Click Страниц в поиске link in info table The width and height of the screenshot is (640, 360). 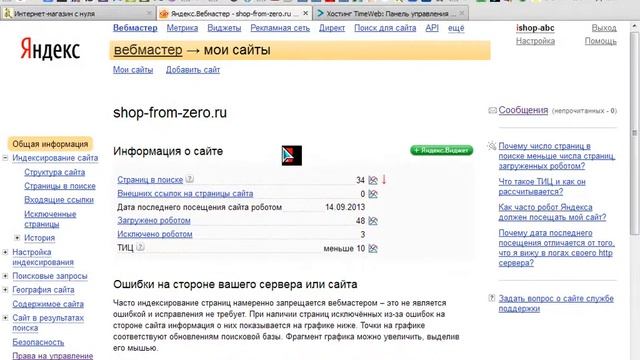[150, 180]
